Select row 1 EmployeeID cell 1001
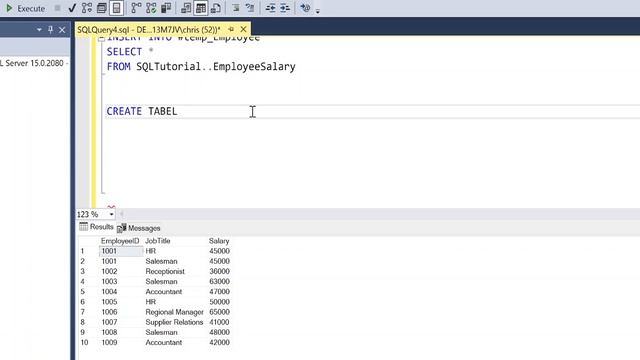Image resolution: width=640 pixels, height=360 pixels. [x=121, y=251]
